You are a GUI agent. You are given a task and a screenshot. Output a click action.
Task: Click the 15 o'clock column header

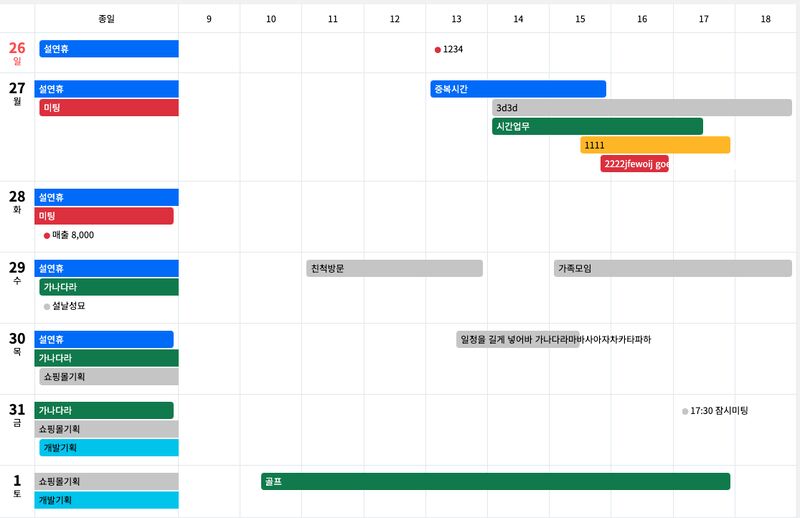click(580, 19)
